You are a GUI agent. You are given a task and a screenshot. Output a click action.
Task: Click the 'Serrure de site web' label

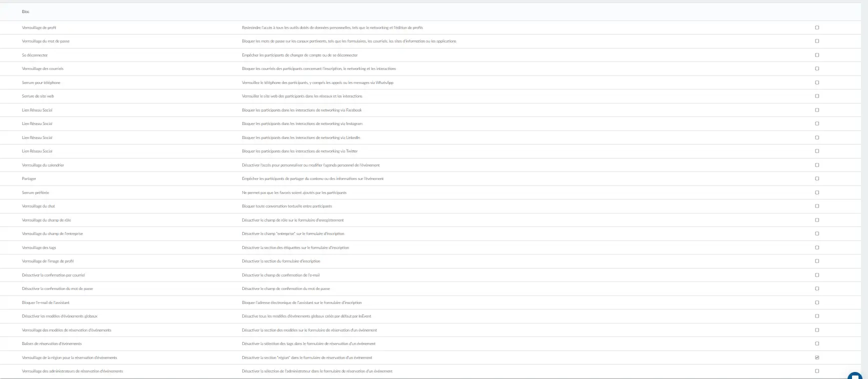coord(38,96)
